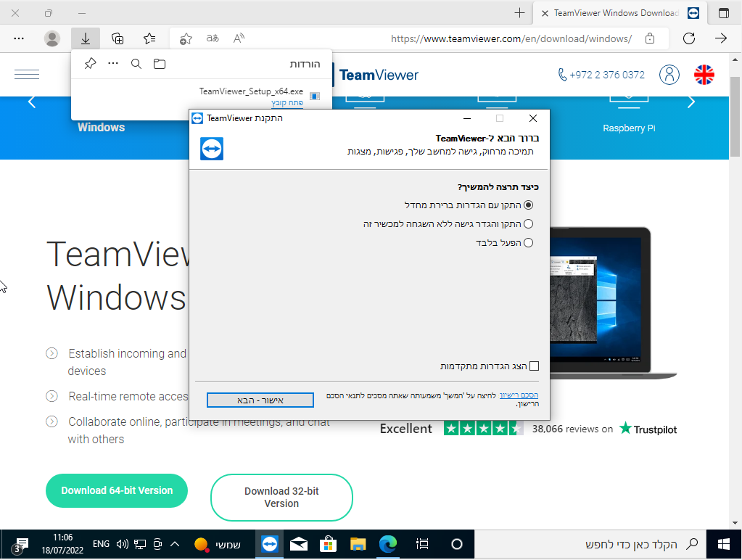Open the notification center icon

coord(21,545)
